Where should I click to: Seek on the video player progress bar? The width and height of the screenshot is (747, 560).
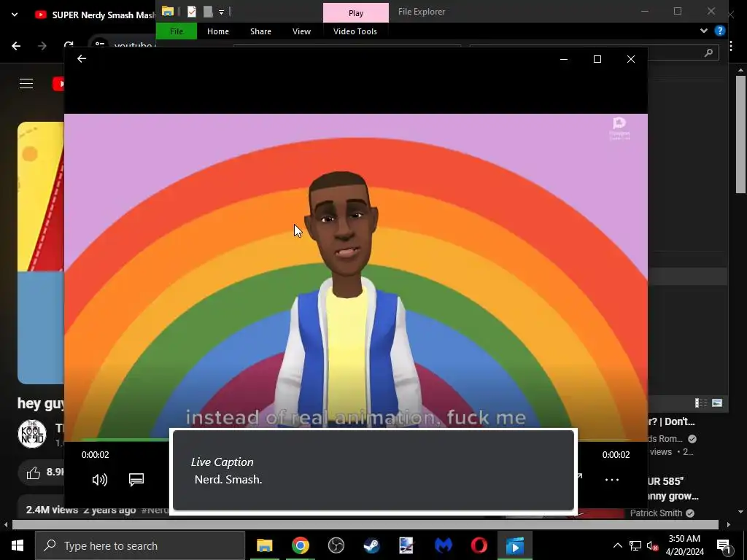[355, 440]
